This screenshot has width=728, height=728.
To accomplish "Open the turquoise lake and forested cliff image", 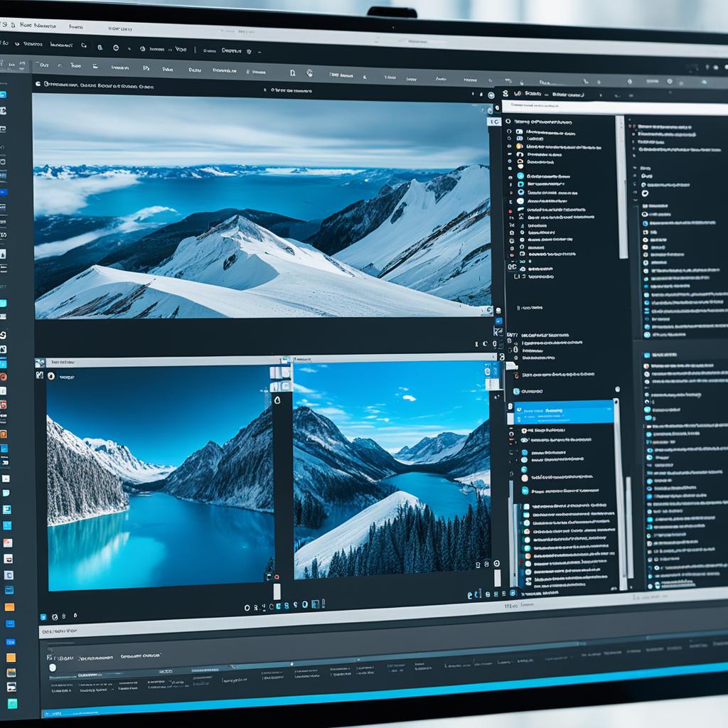I will [x=161, y=478].
